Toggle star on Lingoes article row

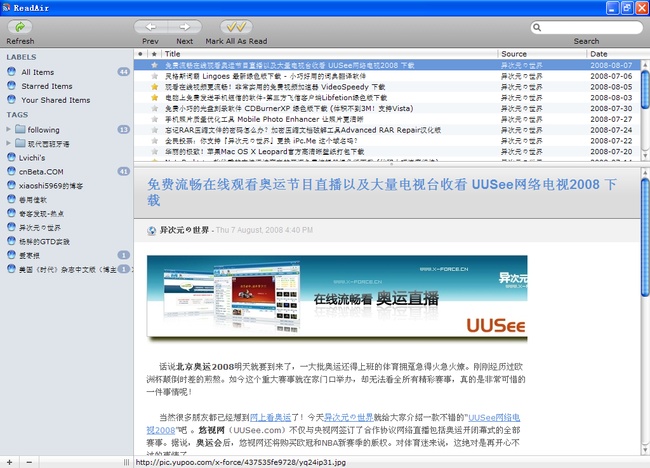point(155,76)
